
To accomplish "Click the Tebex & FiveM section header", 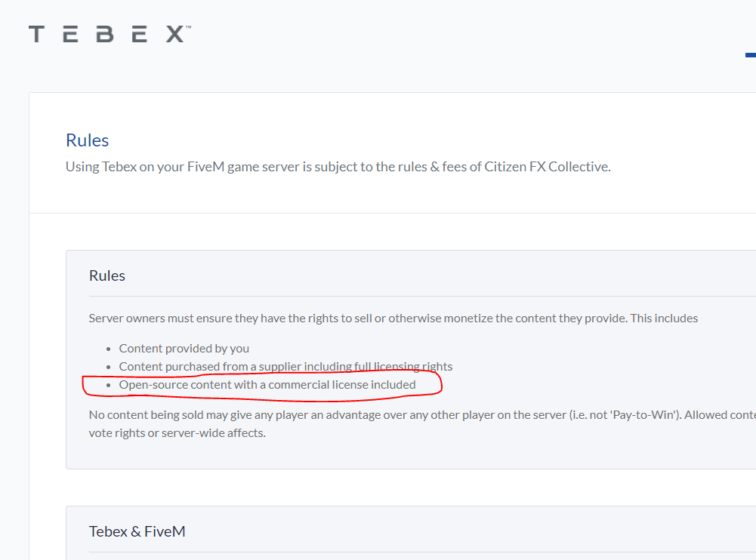I will pyautogui.click(x=137, y=531).
